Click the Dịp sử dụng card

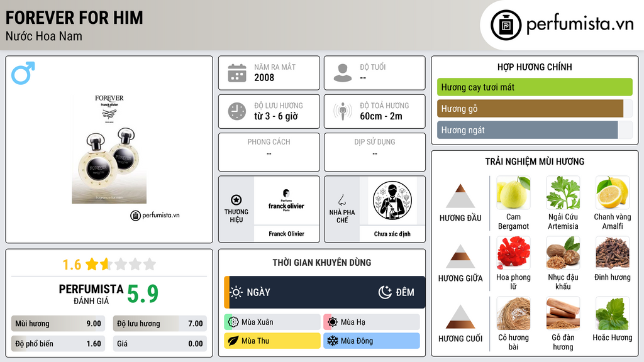(x=375, y=152)
